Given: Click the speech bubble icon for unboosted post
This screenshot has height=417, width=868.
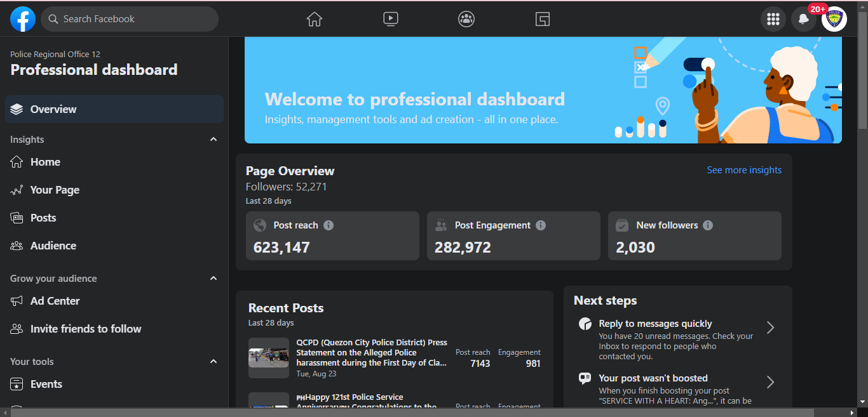Looking at the screenshot, I should pos(585,379).
